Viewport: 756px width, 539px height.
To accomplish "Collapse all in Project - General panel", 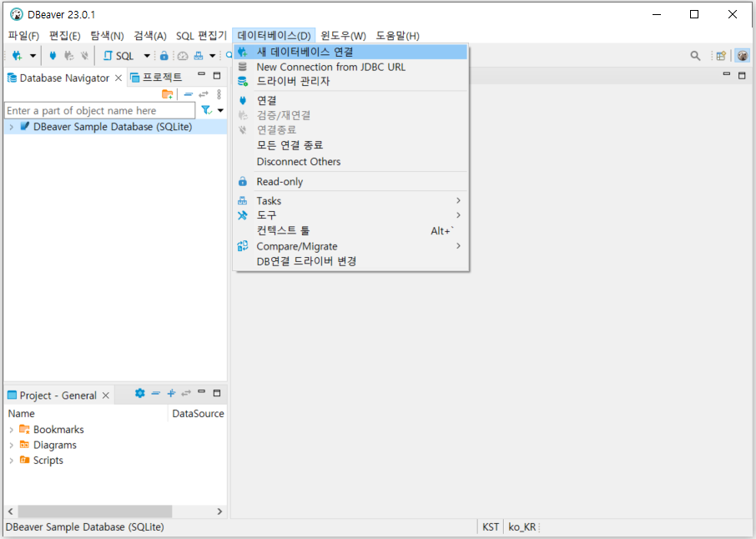I will 155,393.
